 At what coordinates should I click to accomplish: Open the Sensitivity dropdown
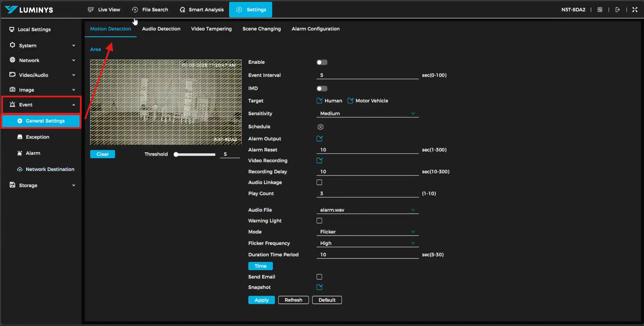click(x=367, y=114)
